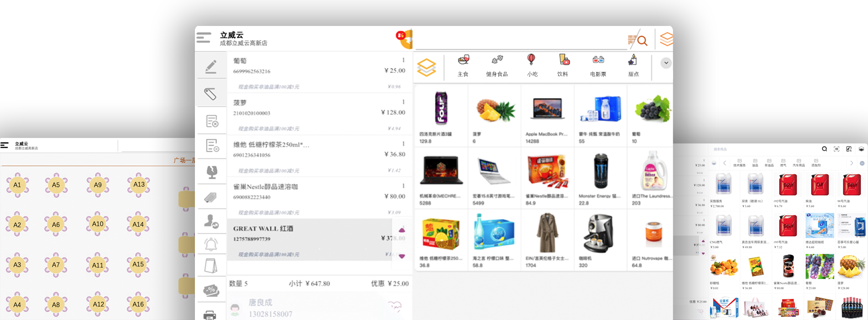This screenshot has width=868, height=320.
Task: Select the pencil edit tool in sidebar
Action: (x=211, y=67)
